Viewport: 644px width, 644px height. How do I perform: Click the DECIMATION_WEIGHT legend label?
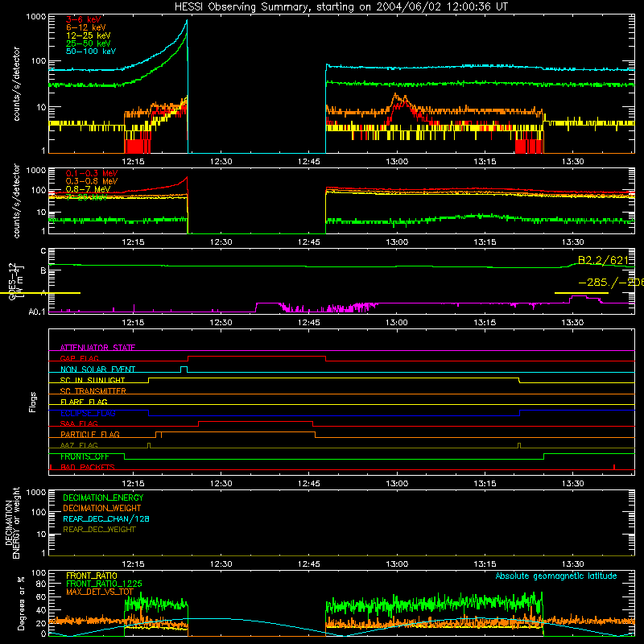(x=102, y=508)
